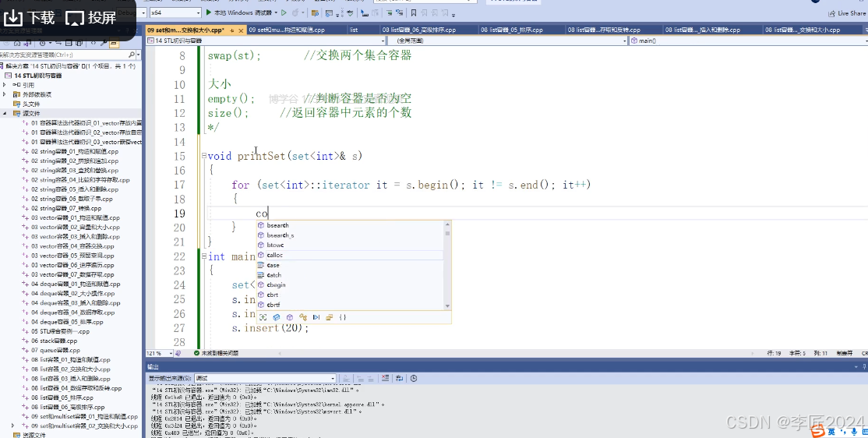
Task: Click the pending changes clock icon
Action: point(43,43)
